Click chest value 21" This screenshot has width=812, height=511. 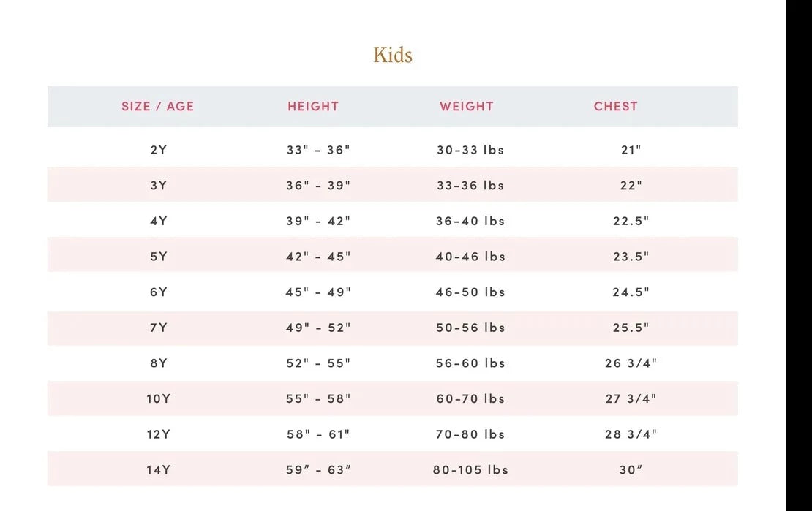pos(631,150)
